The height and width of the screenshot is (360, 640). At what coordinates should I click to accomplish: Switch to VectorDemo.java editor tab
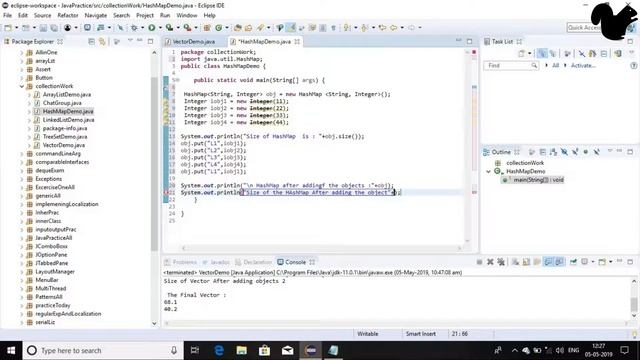point(193,42)
